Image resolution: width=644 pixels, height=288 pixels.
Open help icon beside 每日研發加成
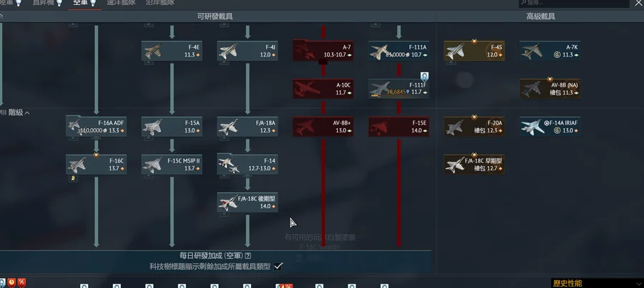pos(248,256)
